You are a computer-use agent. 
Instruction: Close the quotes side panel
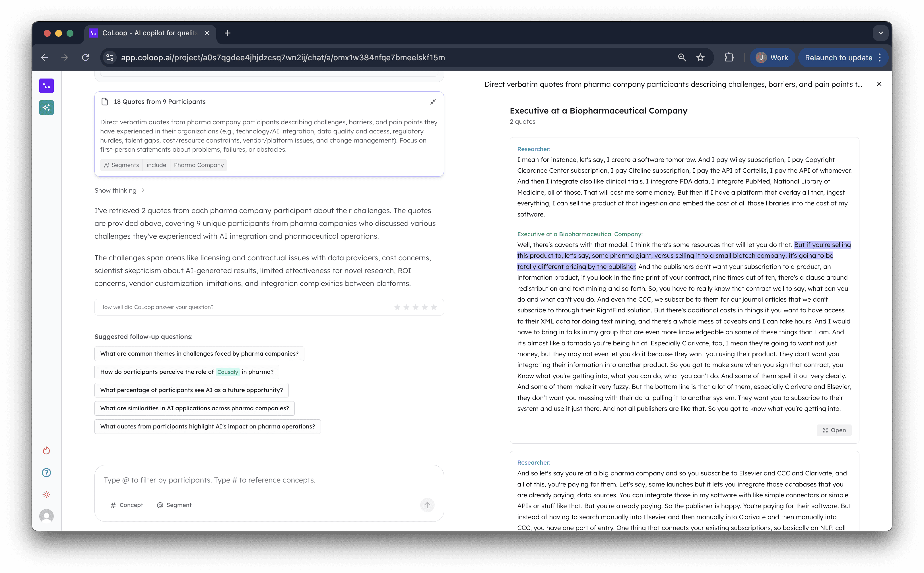point(879,84)
